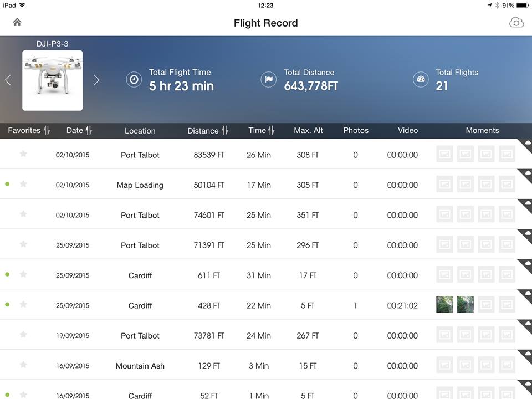Sort flights by Time
Viewport: 532px width, 399px height.
coord(261,130)
